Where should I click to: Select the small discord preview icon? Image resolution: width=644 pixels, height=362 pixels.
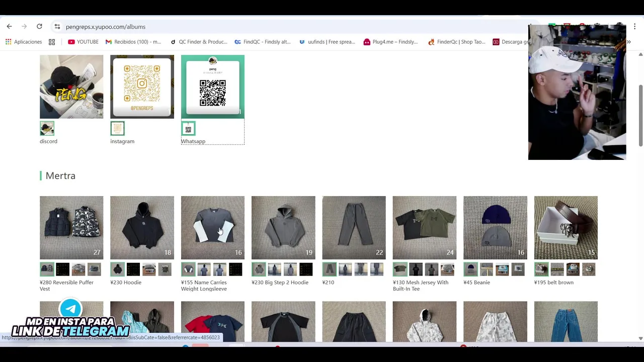(x=47, y=128)
